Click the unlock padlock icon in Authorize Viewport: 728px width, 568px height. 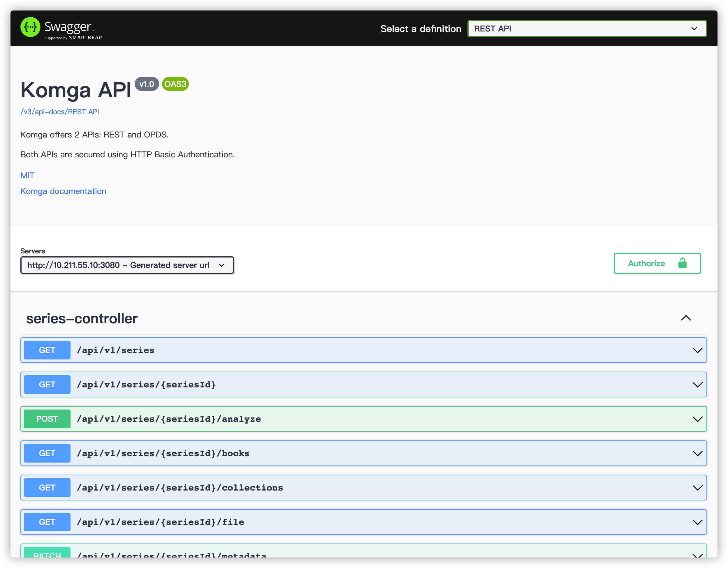point(682,263)
